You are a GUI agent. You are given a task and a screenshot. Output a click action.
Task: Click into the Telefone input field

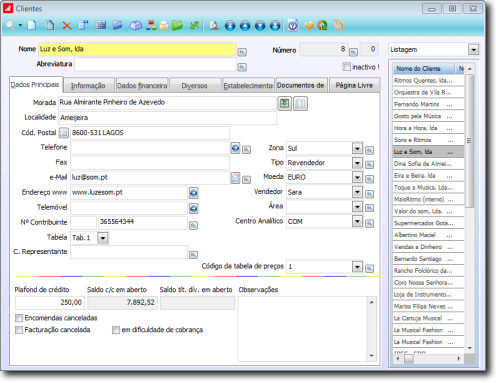click(150, 148)
